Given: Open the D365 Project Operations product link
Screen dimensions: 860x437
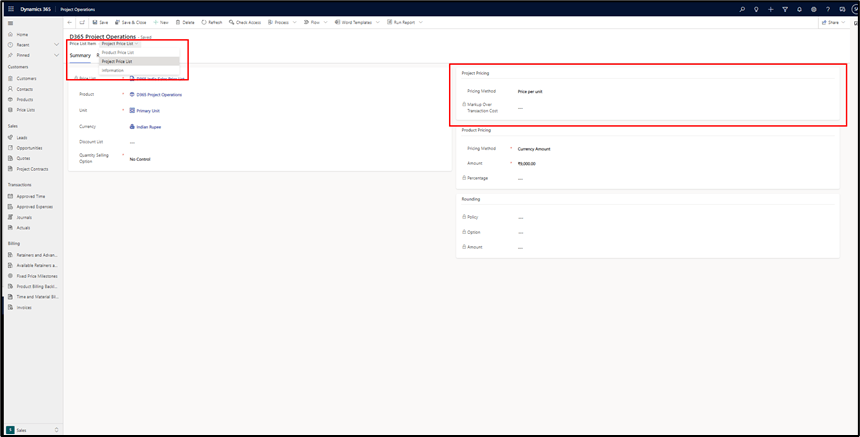Looking at the screenshot, I should pyautogui.click(x=159, y=95).
